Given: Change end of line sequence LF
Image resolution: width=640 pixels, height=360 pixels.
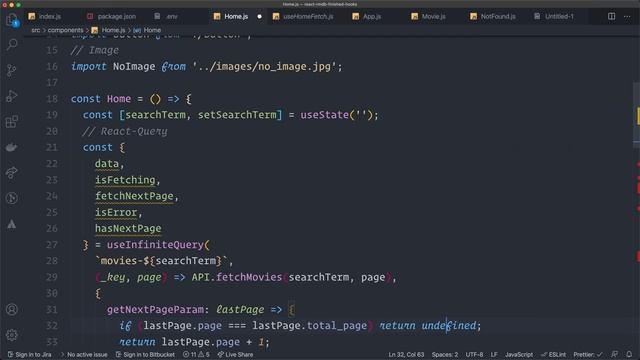Looking at the screenshot, I should point(494,354).
